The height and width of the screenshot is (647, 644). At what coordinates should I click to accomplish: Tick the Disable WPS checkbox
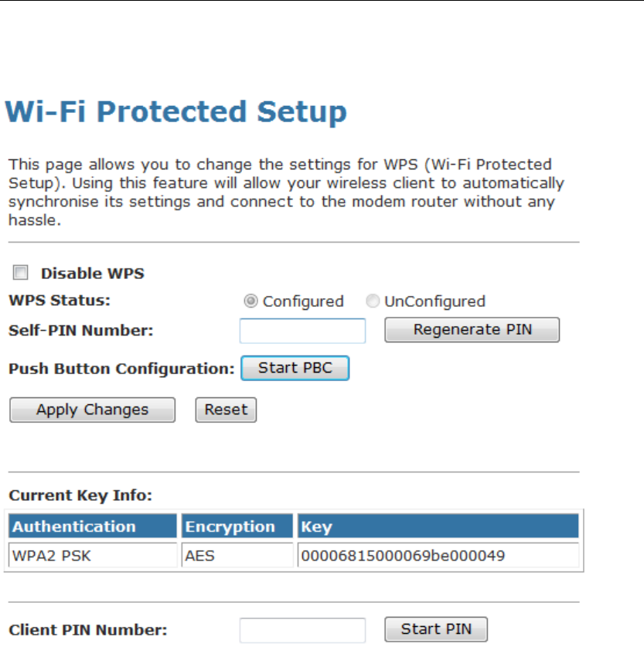click(x=21, y=273)
